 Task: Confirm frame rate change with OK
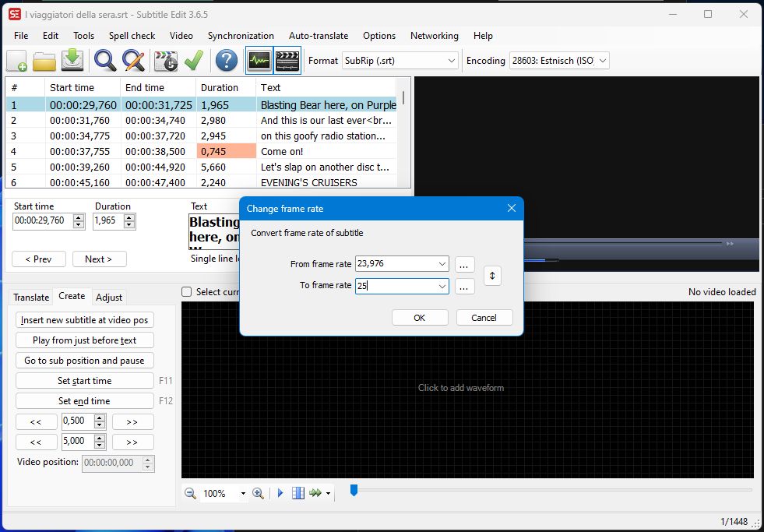[x=420, y=317]
